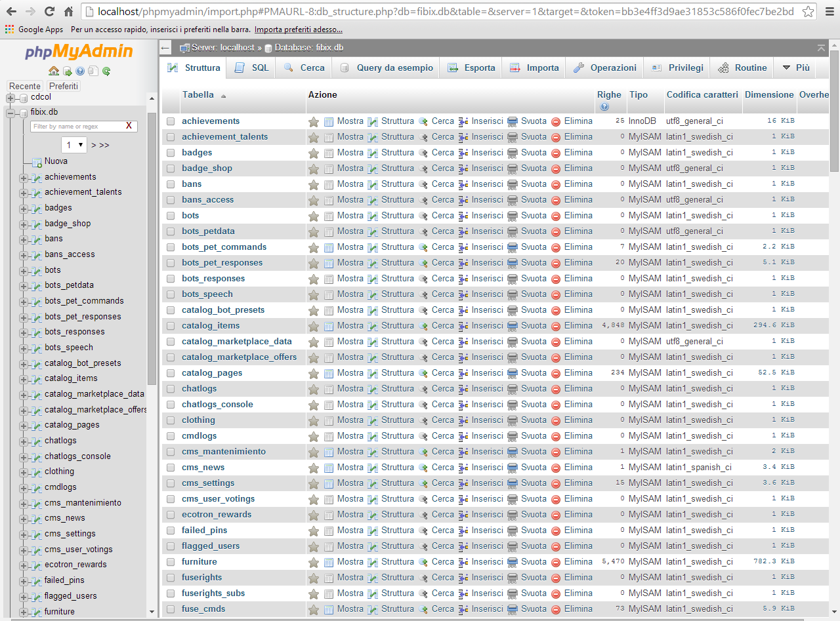Image resolution: width=840 pixels, height=621 pixels.
Task: Click Inserisci icon in clothing row
Action: tap(463, 420)
